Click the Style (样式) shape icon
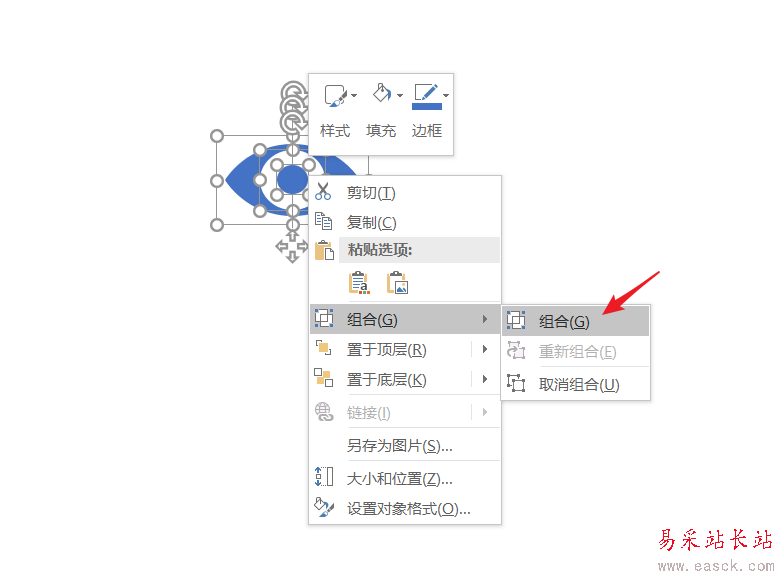Screen dimensions: 775x581 (335, 95)
